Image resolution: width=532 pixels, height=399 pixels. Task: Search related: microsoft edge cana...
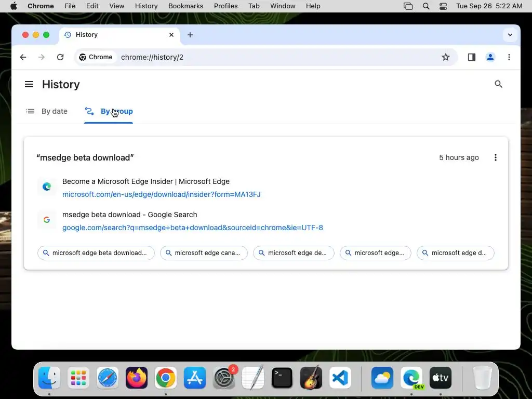point(204,253)
